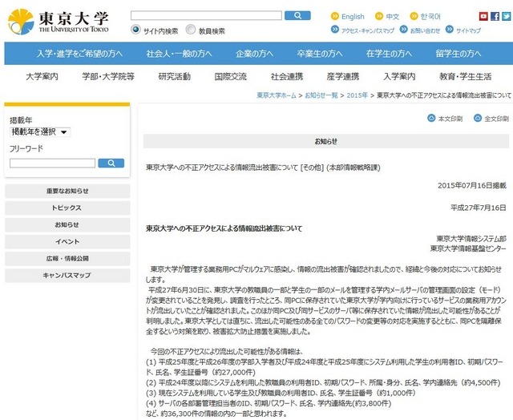
Task: Open the 掲載年を選択 dropdown
Action: (x=40, y=131)
